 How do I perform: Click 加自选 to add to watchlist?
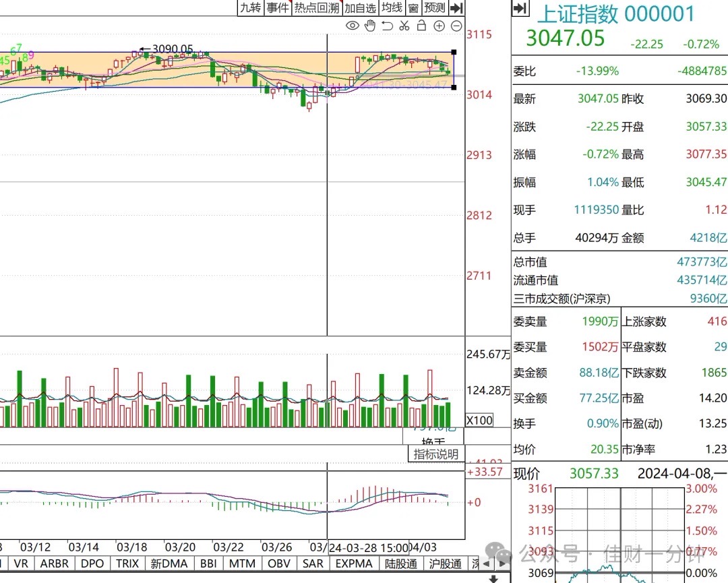click(x=360, y=8)
